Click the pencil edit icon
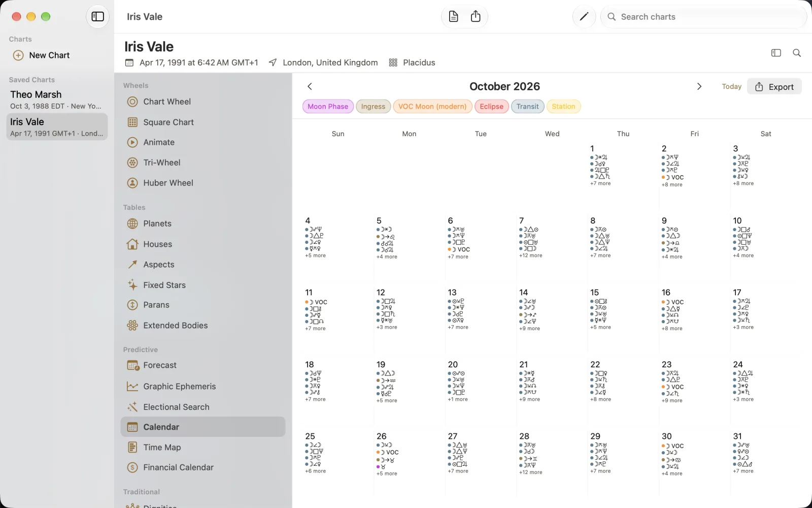 (x=584, y=17)
